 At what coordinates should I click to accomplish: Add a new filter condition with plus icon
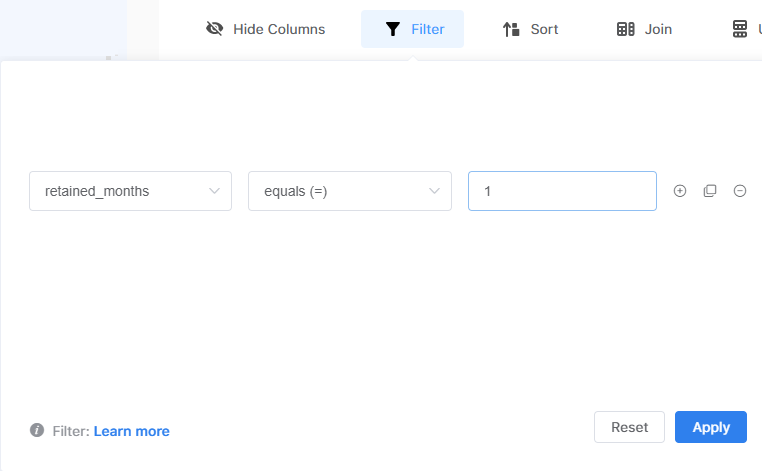(x=680, y=191)
